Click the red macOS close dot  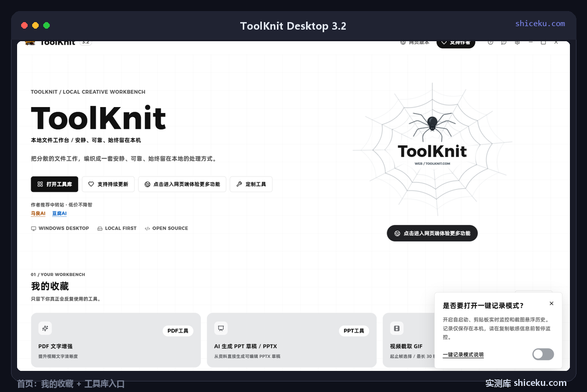[24, 26]
